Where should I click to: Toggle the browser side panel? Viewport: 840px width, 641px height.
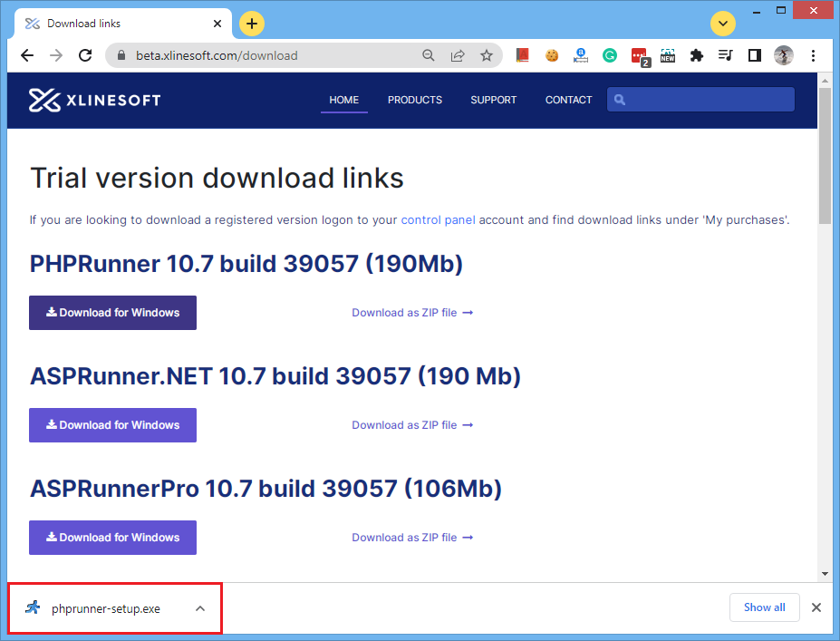click(x=754, y=55)
